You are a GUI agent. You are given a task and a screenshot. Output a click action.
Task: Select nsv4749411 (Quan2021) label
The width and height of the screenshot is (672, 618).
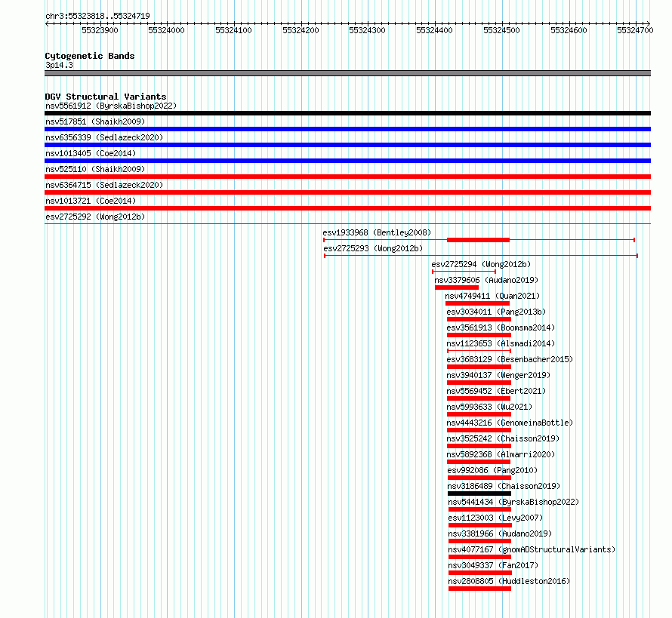492,296
